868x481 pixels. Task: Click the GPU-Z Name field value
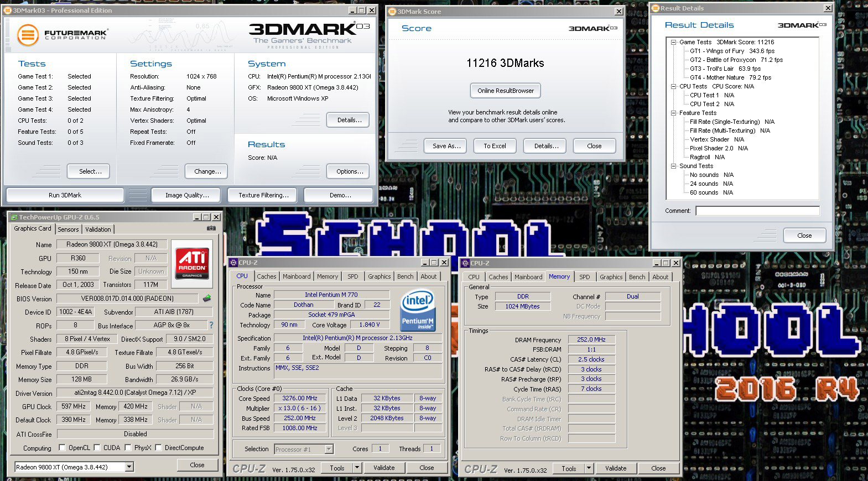pyautogui.click(x=112, y=244)
